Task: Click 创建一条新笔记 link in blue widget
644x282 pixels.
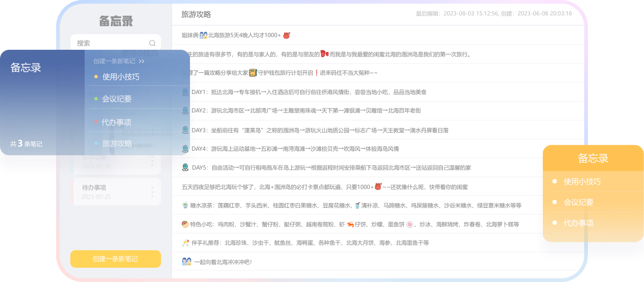Action: (114, 61)
